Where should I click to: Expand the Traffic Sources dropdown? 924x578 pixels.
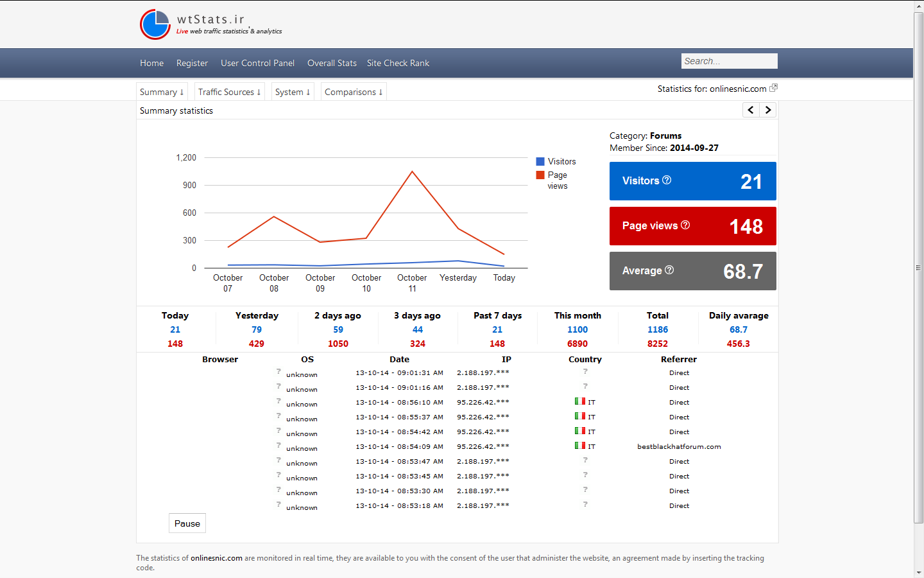click(229, 92)
